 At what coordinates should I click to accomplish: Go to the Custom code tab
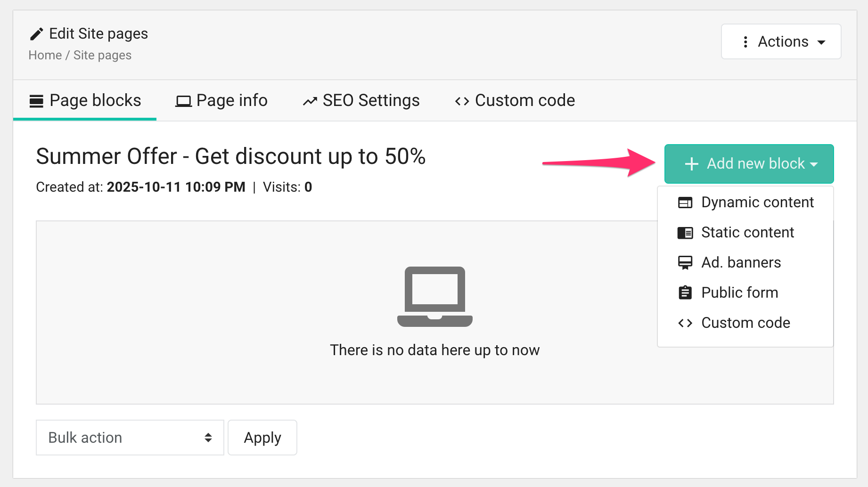click(515, 101)
